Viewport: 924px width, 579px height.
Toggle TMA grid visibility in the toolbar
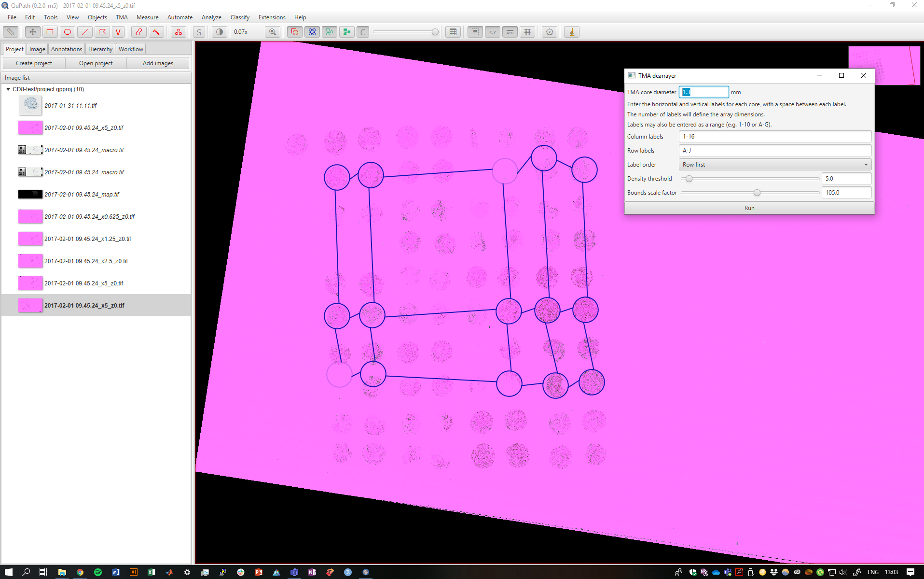[312, 32]
